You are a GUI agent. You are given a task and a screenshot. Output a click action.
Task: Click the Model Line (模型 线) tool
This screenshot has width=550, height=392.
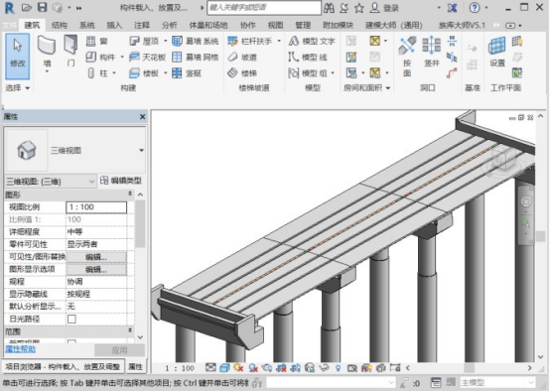[308, 57]
